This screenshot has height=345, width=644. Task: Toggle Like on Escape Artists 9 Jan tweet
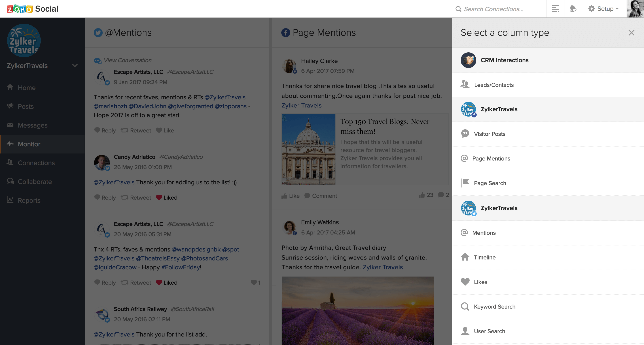[x=165, y=130]
